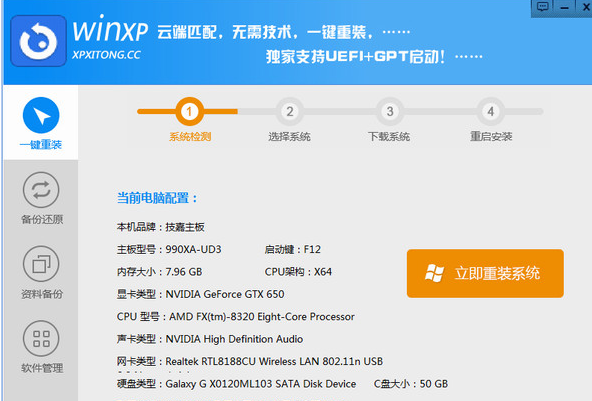
Task: Click the WinXP app logo icon
Action: coord(39,41)
